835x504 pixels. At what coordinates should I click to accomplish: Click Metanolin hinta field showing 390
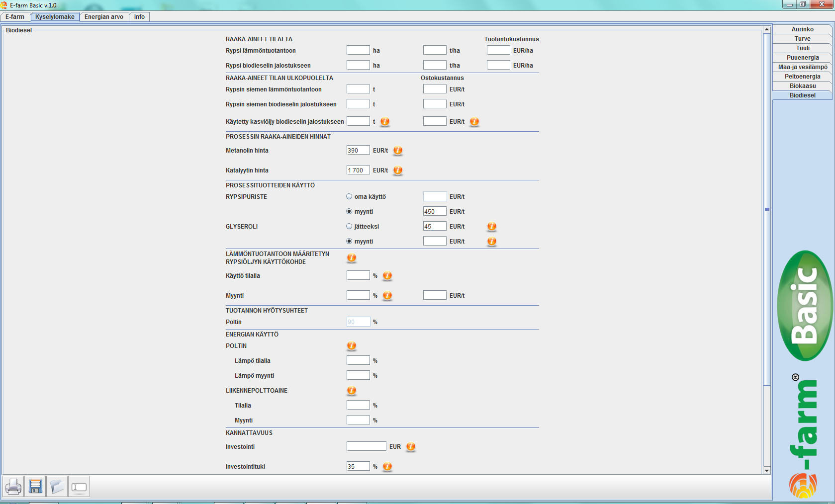[x=358, y=150]
